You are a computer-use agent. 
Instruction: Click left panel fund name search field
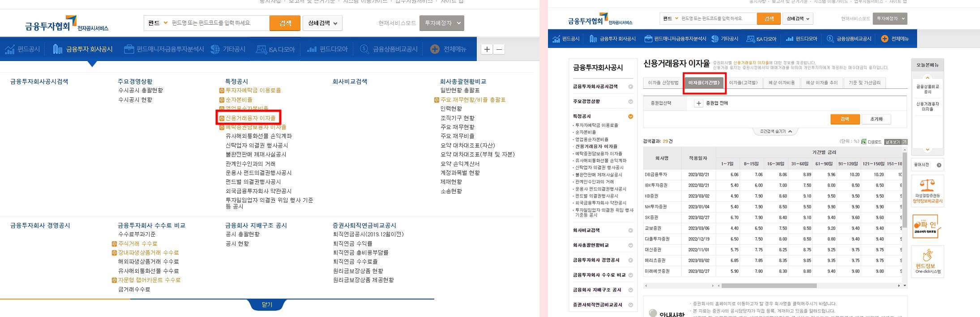[219, 23]
